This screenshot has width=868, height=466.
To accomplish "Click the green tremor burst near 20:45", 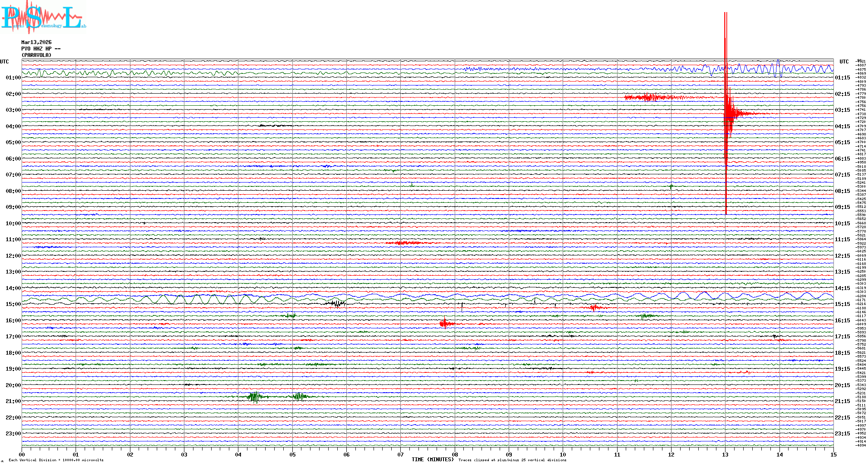I will [x=255, y=397].
